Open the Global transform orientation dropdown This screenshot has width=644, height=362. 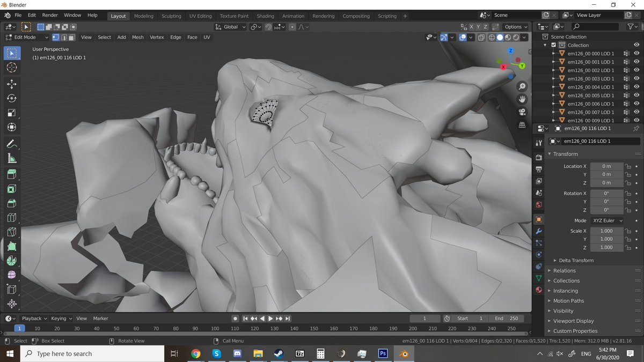click(x=230, y=27)
